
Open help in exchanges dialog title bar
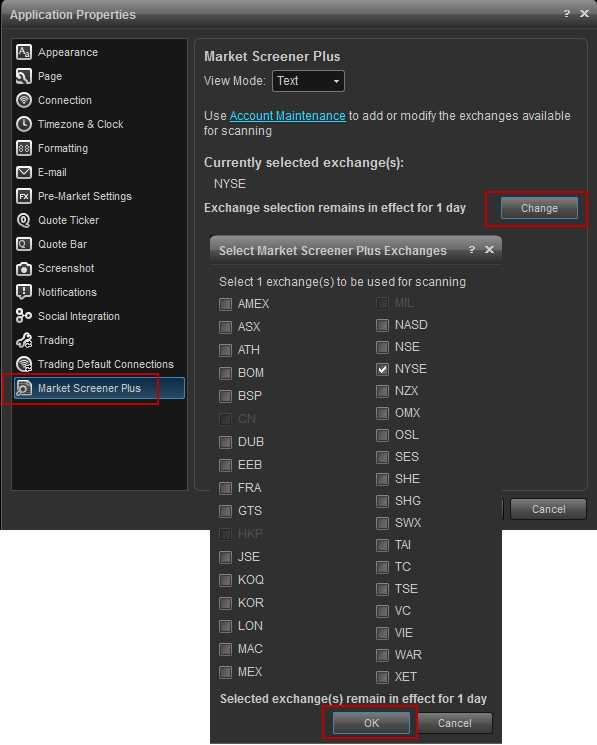tap(472, 249)
